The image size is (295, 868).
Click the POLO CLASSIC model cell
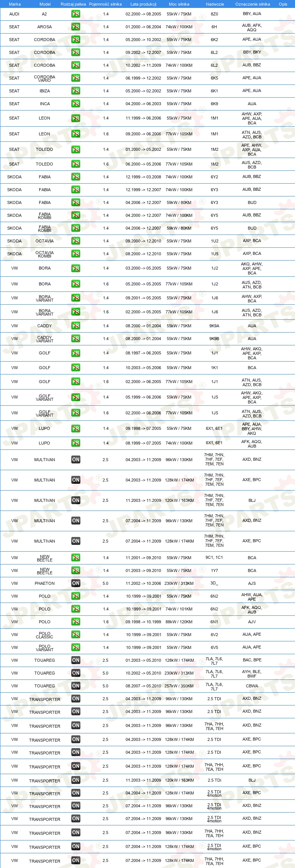point(45,635)
